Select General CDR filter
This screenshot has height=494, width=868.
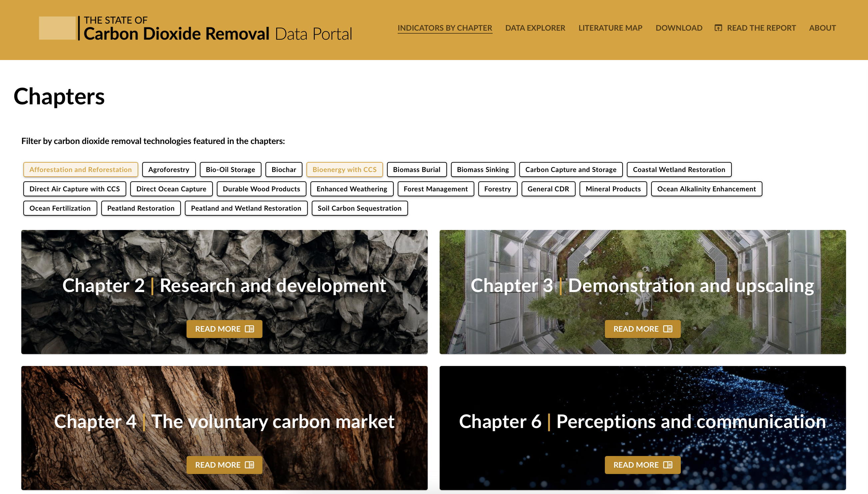(548, 189)
